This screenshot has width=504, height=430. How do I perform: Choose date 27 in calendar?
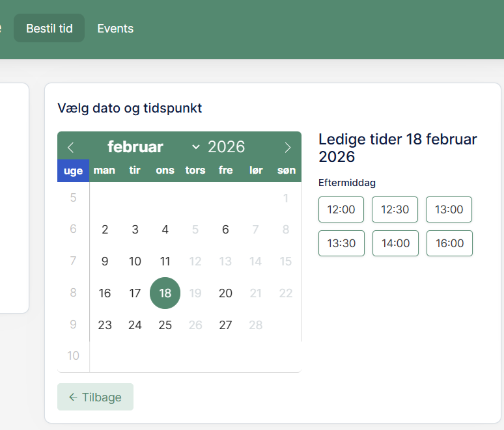225,325
